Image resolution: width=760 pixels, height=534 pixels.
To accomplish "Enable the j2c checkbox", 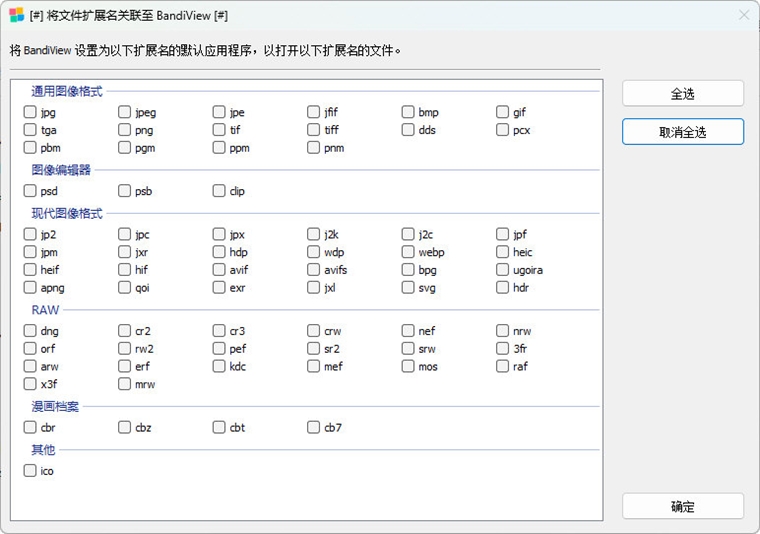I will [x=408, y=235].
